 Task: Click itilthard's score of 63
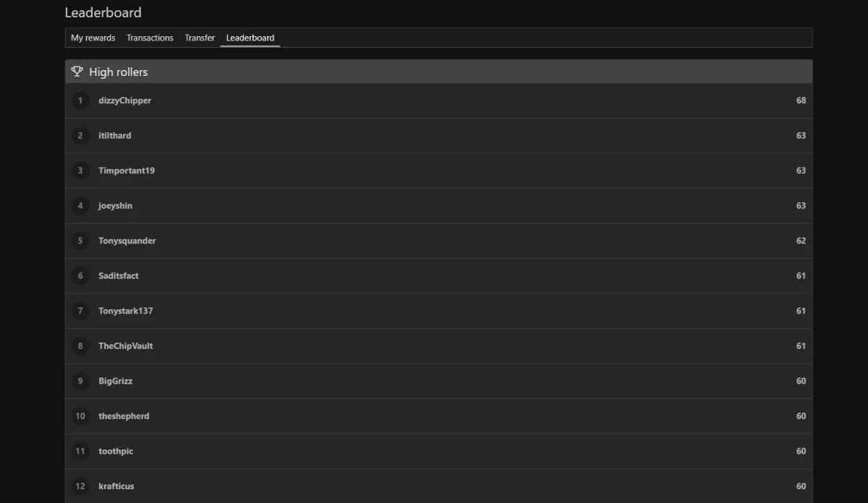point(801,136)
